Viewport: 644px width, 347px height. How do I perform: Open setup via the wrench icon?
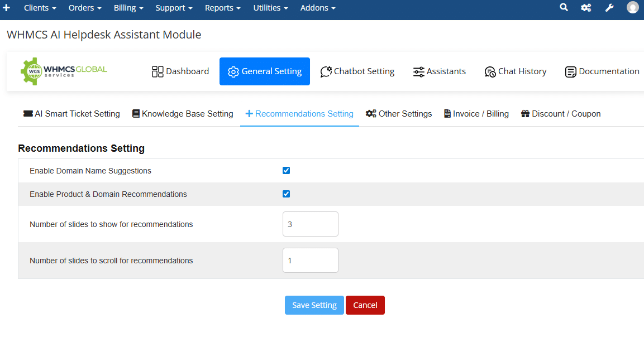click(x=609, y=8)
